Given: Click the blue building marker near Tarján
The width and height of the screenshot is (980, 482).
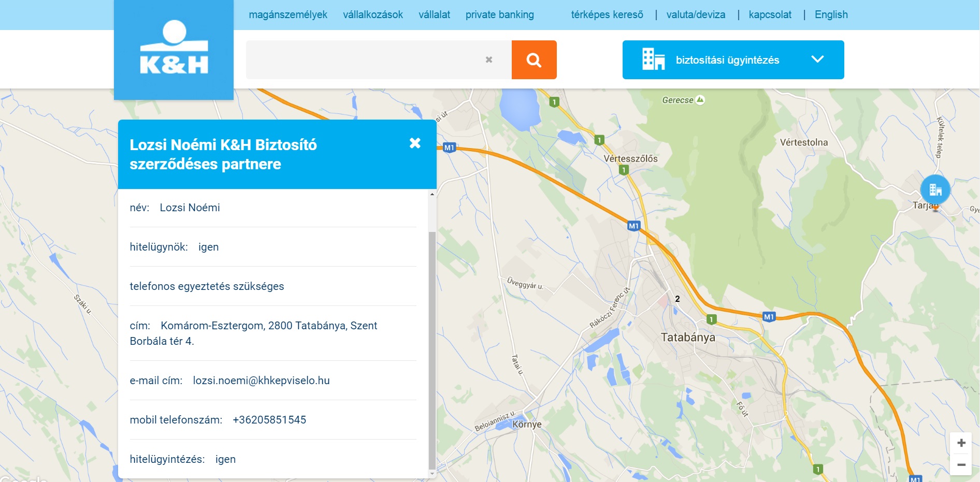Looking at the screenshot, I should [x=935, y=190].
